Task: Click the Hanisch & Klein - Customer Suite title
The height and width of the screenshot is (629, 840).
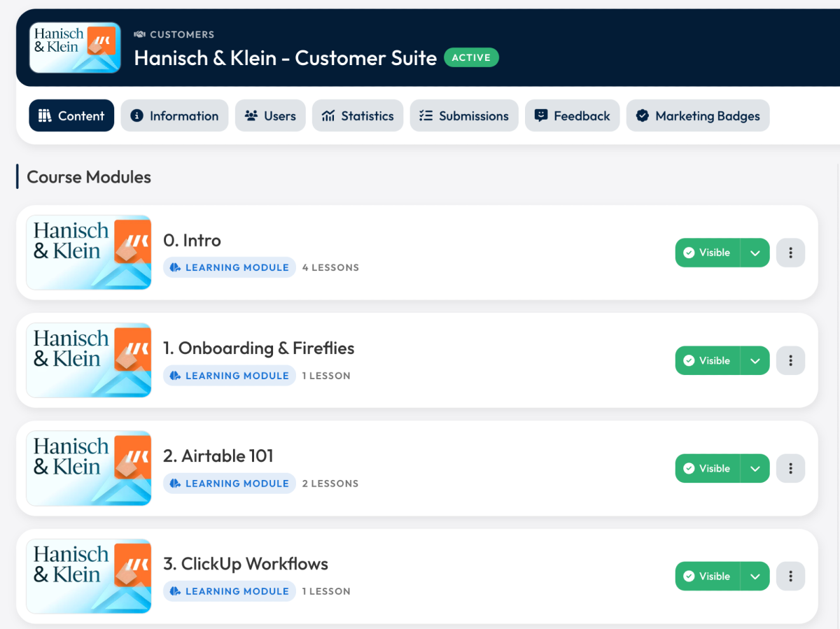Action: [x=286, y=57]
